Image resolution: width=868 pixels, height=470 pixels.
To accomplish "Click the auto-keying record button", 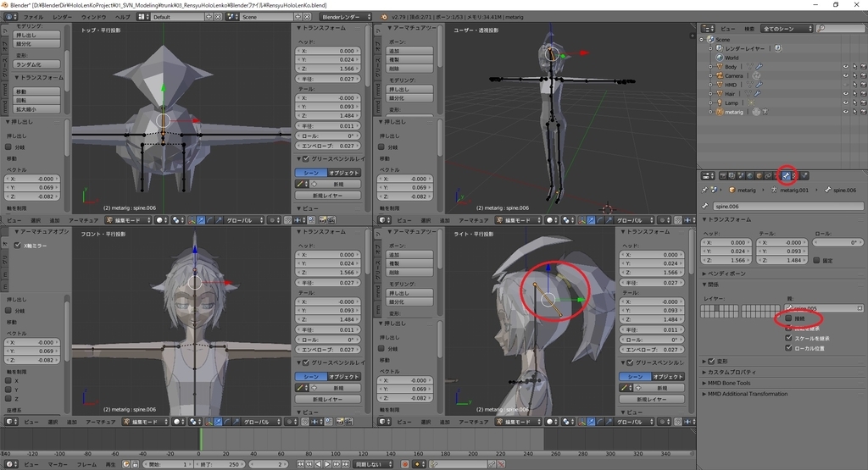I will click(404, 464).
